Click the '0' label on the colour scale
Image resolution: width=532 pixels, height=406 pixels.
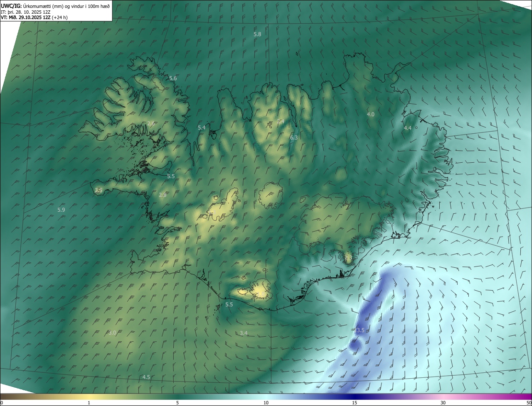tap(2, 403)
